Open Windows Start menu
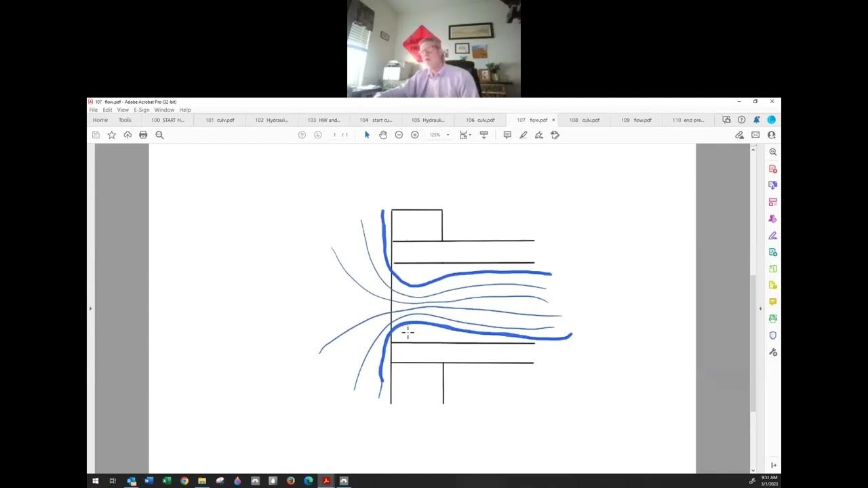This screenshot has width=868, height=488. (x=96, y=481)
